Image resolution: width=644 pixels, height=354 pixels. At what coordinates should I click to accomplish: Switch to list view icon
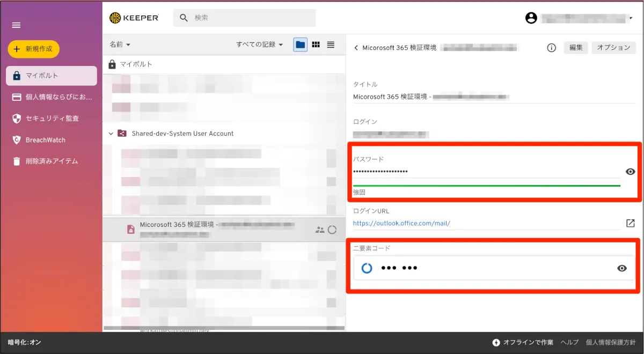click(331, 45)
